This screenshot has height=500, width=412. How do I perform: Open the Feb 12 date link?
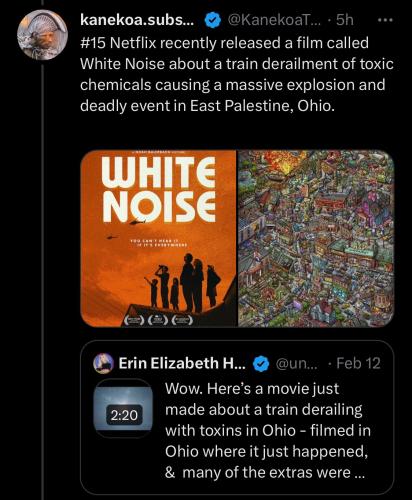(358, 363)
